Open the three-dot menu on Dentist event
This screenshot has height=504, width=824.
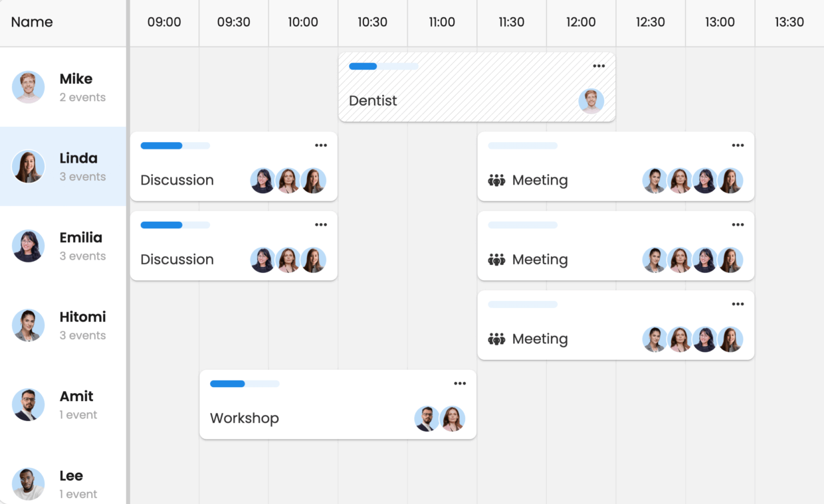[599, 66]
